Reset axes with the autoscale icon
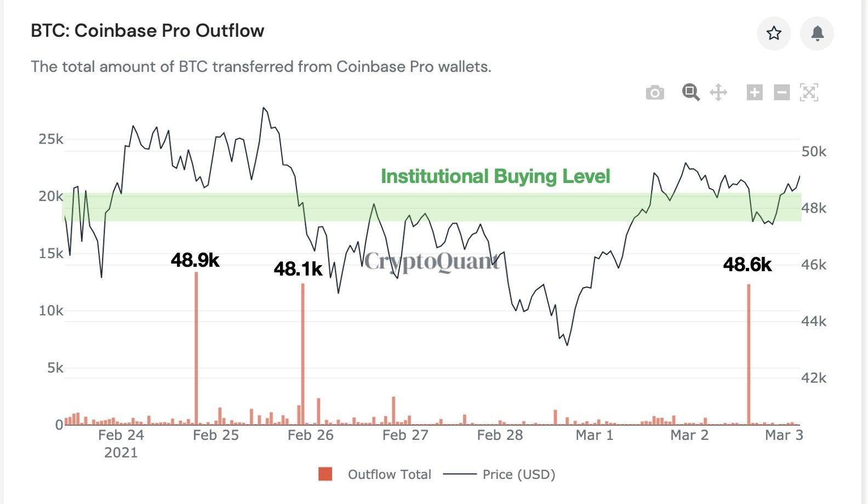The height and width of the screenshot is (504, 868). point(809,92)
